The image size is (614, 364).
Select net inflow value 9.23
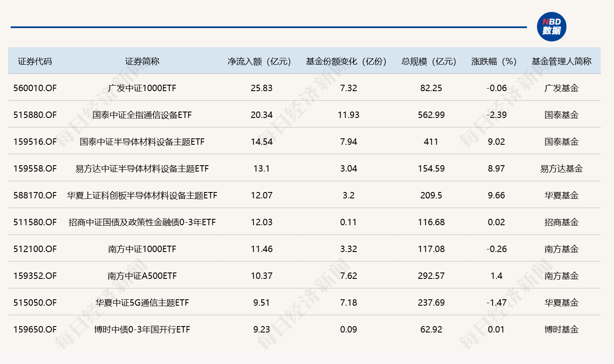[262, 330]
